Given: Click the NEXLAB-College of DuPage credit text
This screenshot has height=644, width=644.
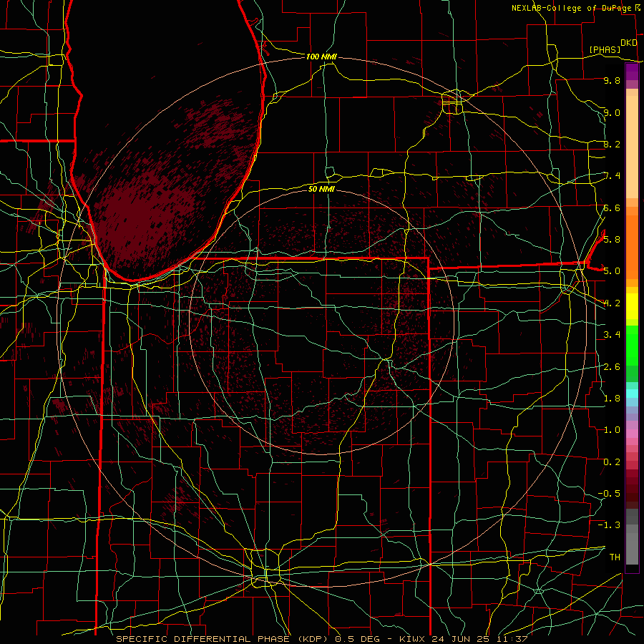Looking at the screenshot, I should click(572, 8).
